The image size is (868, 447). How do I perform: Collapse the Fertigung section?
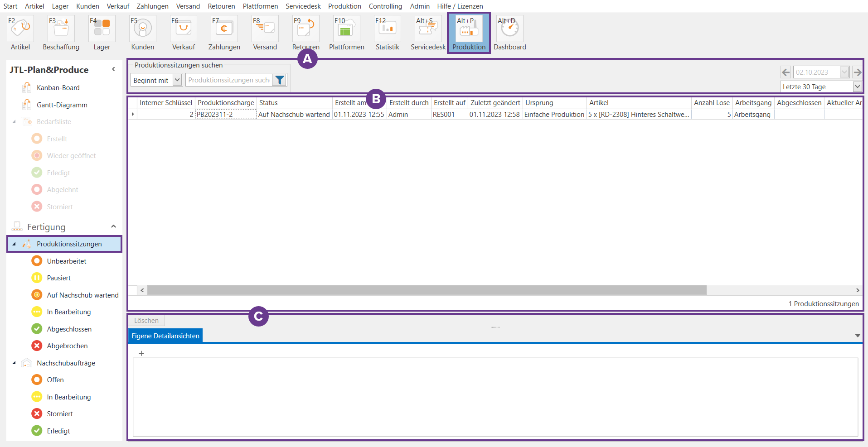tap(113, 226)
